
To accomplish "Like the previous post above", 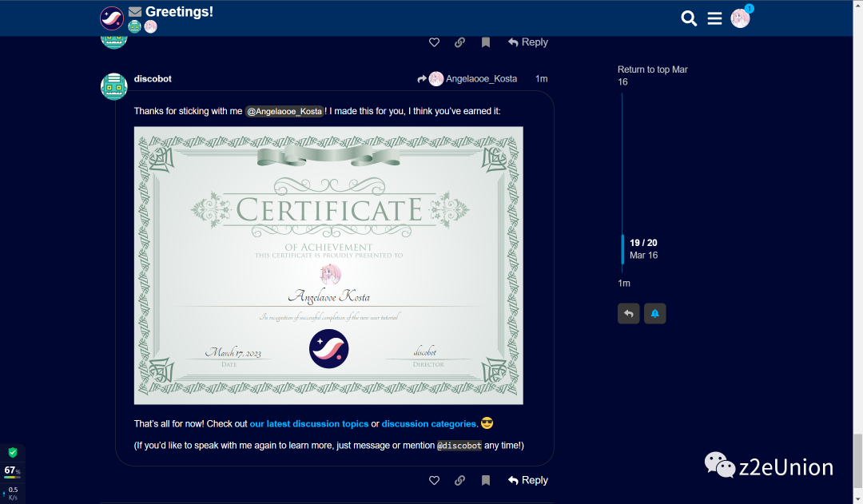I will (x=434, y=42).
